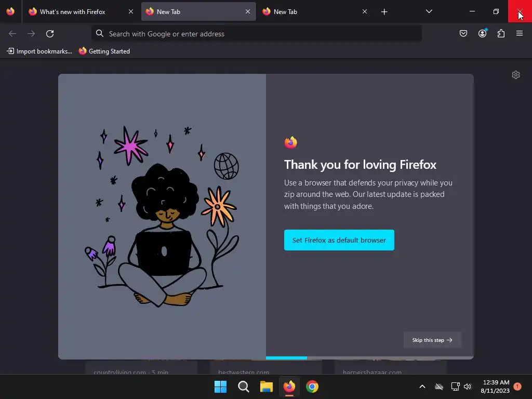Click the onboarding progress bar indicator

point(369,358)
